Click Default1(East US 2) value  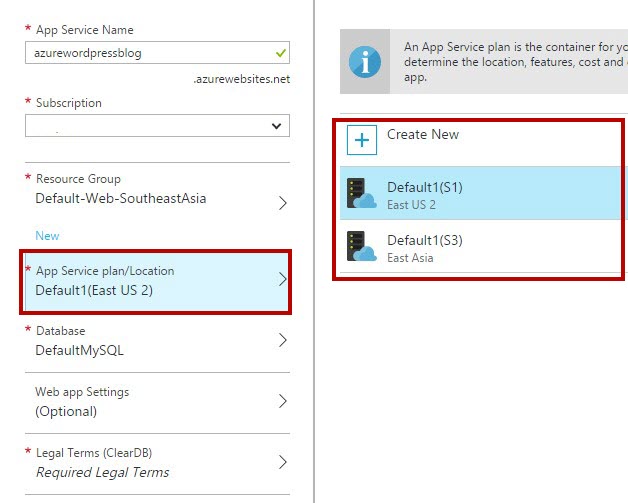click(94, 290)
